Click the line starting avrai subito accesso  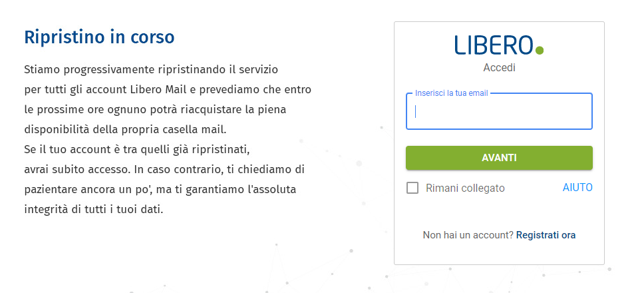point(164,169)
